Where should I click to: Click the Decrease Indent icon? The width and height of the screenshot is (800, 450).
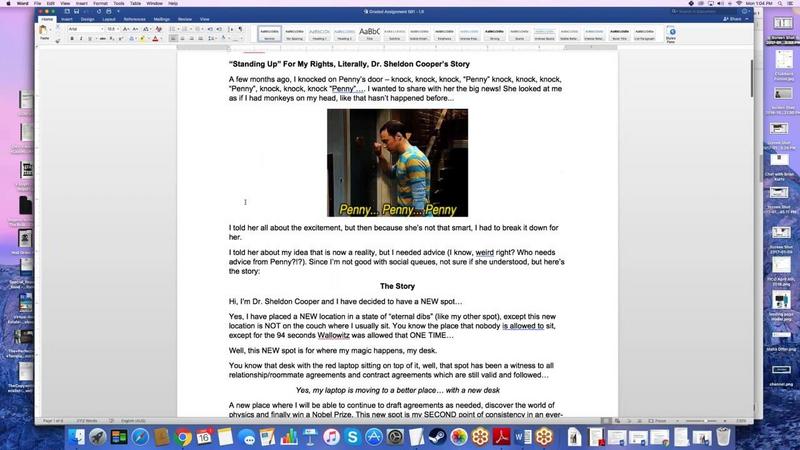[210, 29]
